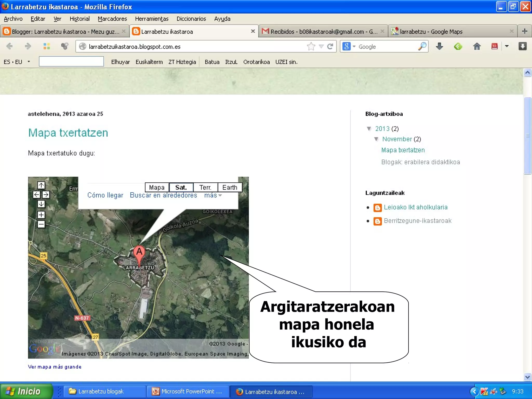Switch map to Sat. view
The width and height of the screenshot is (532, 399).
181,187
